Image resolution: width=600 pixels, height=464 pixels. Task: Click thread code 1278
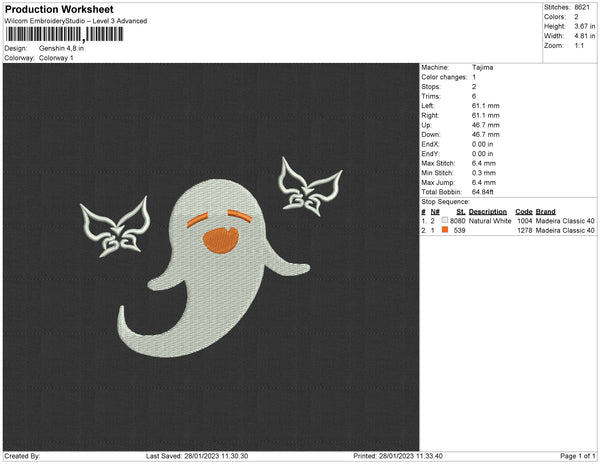pyautogui.click(x=525, y=230)
